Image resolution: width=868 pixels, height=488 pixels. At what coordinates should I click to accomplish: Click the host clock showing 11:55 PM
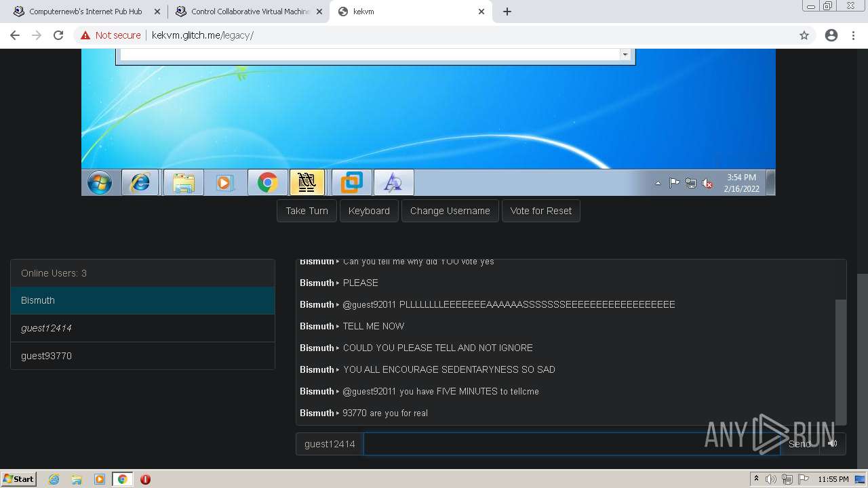click(833, 479)
